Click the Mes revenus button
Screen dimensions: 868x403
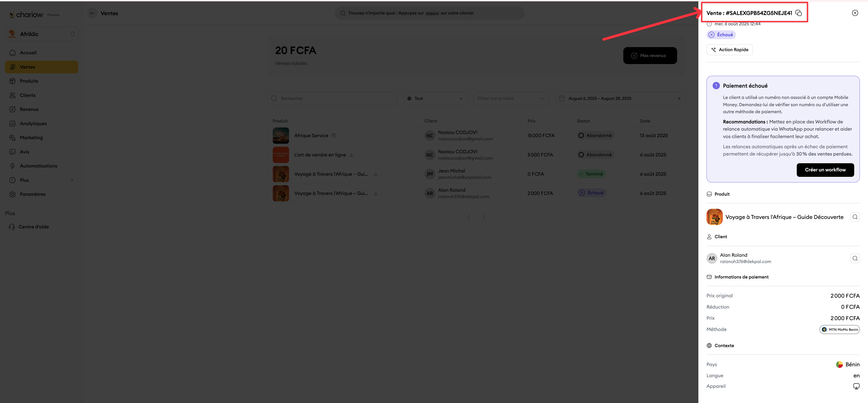coord(650,56)
